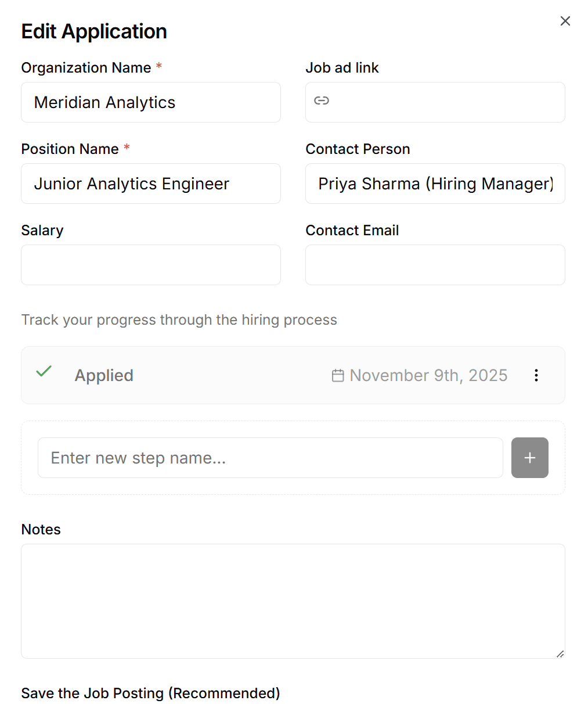
Task: Click inside the Enter new step name field
Action: [270, 458]
